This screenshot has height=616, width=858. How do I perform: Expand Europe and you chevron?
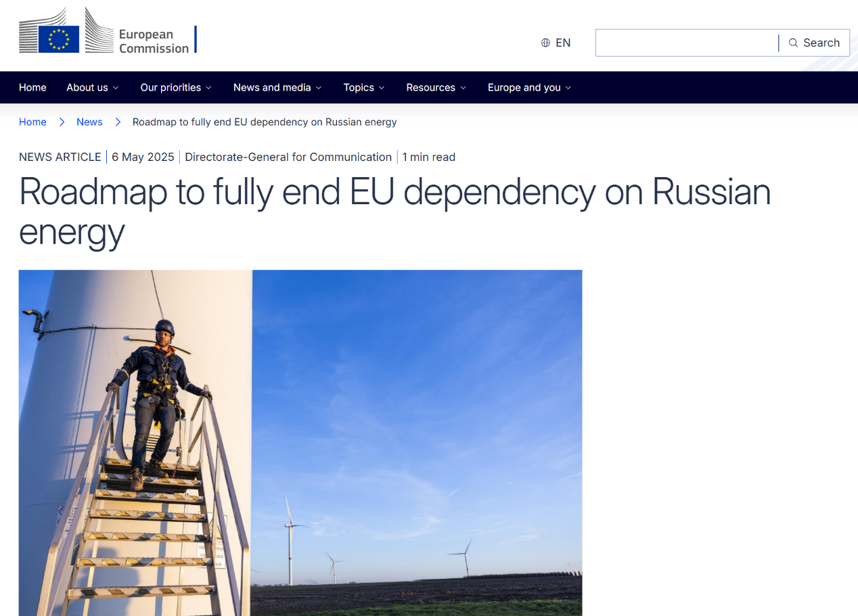click(x=568, y=88)
